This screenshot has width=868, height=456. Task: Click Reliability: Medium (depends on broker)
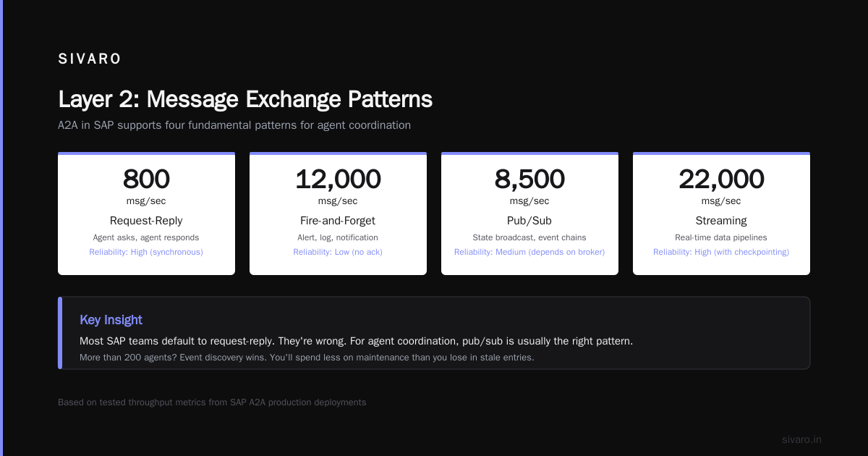(x=529, y=252)
